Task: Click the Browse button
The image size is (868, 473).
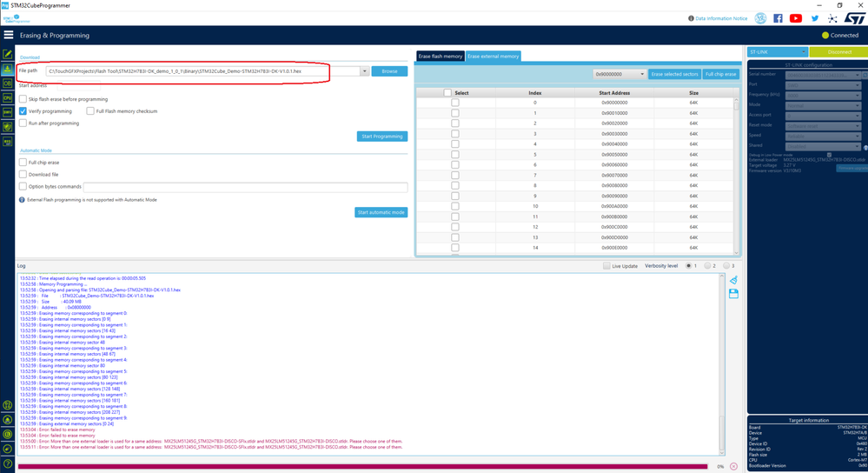Action: coord(389,71)
